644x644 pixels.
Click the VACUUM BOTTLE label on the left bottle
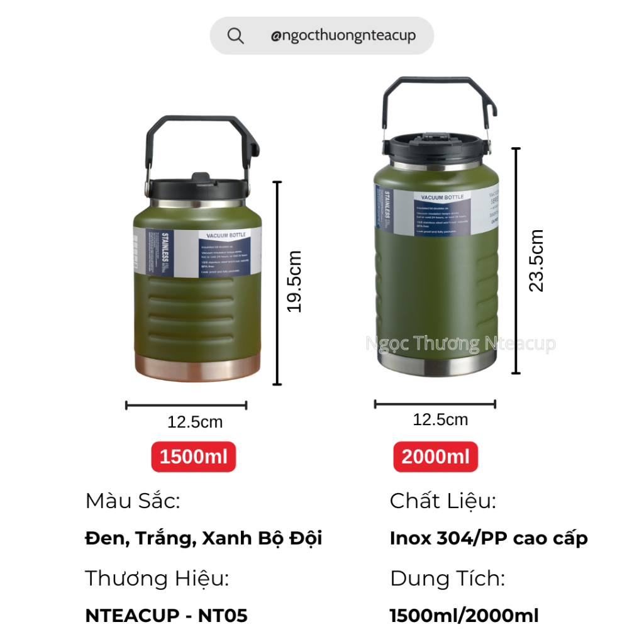tap(226, 236)
